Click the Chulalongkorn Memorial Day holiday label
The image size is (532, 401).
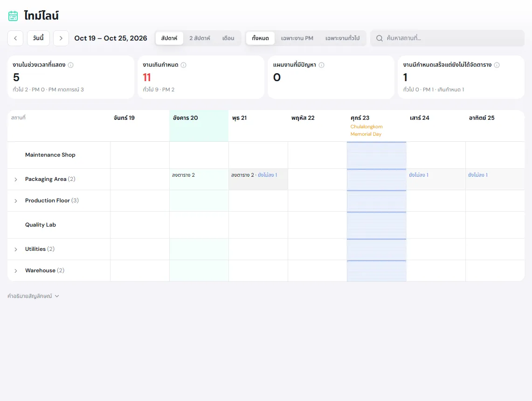(366, 131)
